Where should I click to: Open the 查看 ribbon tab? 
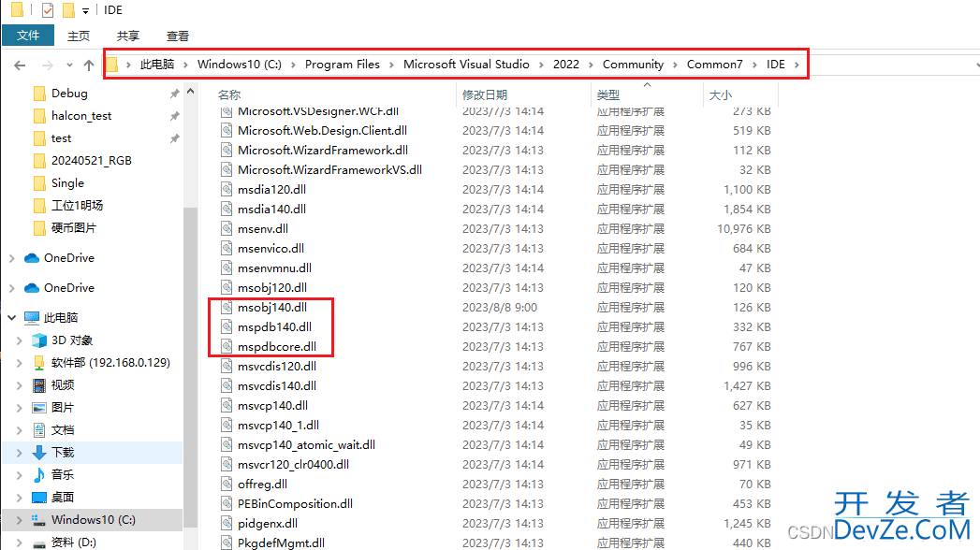pyautogui.click(x=178, y=36)
